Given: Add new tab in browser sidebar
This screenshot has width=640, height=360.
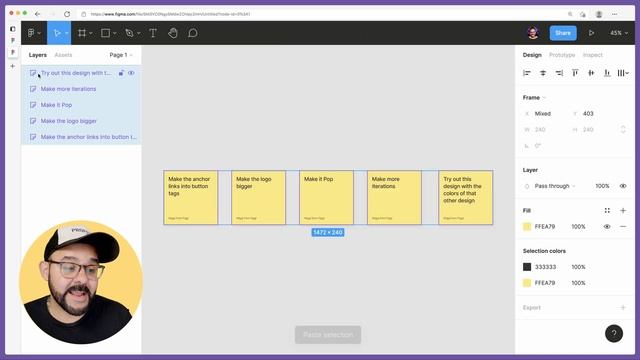Looking at the screenshot, I should coord(13,66).
